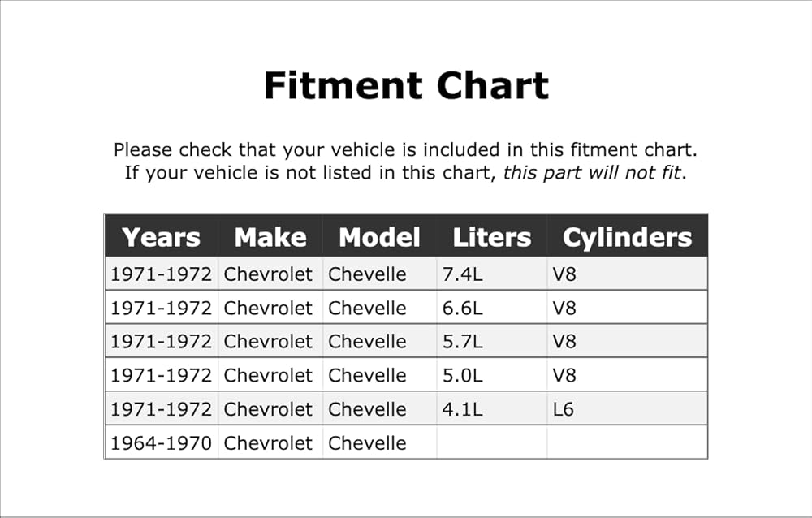Click 1971-1972 in the 6.6L row
Viewport: 812px width, 518px height.
[161, 308]
